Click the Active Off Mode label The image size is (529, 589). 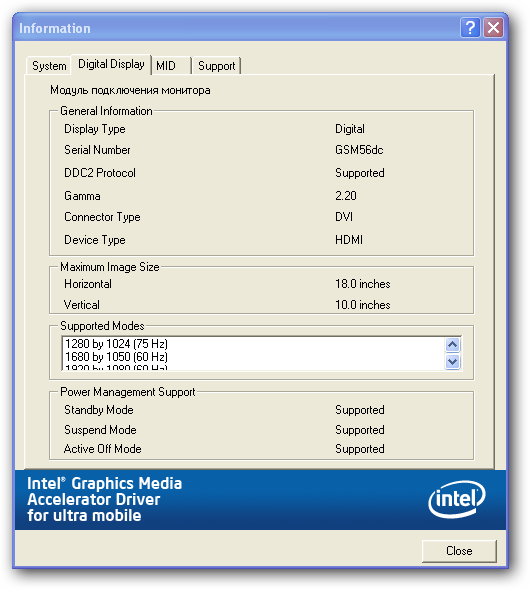point(103,449)
